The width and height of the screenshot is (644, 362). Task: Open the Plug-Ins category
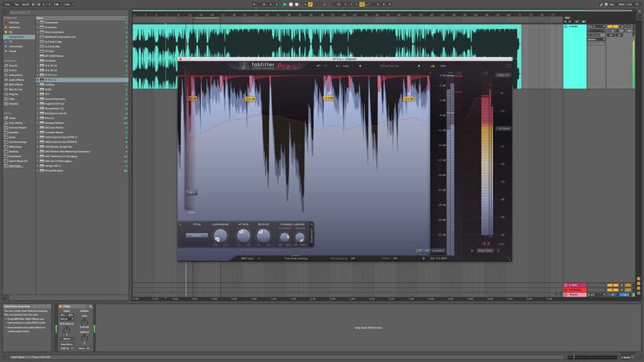pos(14,94)
